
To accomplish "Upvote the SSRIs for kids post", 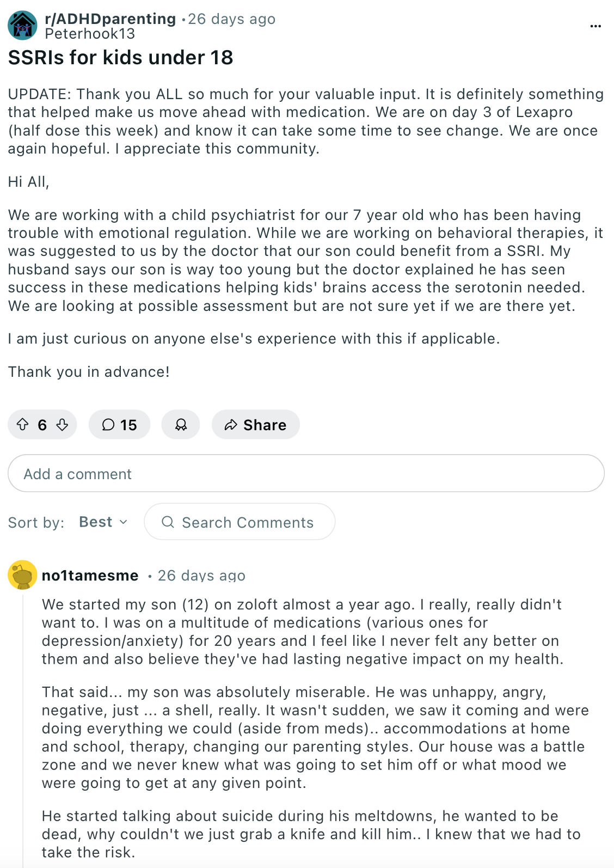I will (x=22, y=425).
